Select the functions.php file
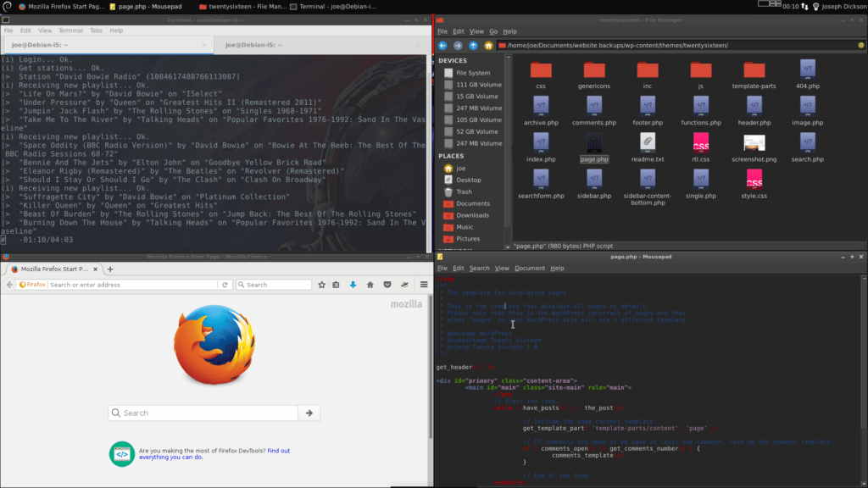 click(701, 111)
